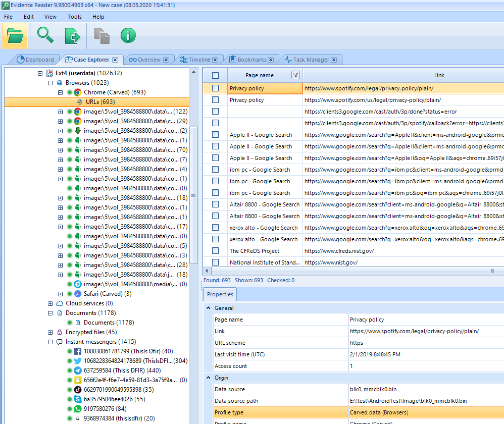The height and width of the screenshot is (424, 504).
Task: Click the tree scrollbar up arrow
Action: pos(193,72)
